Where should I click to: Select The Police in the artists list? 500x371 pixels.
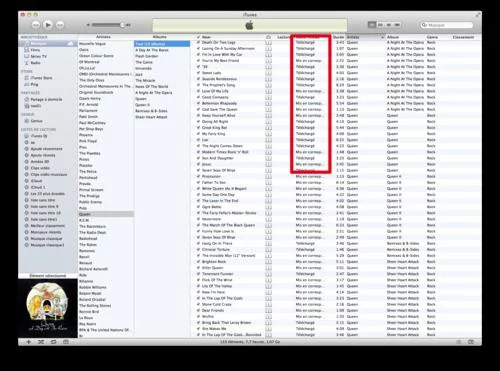(x=88, y=171)
